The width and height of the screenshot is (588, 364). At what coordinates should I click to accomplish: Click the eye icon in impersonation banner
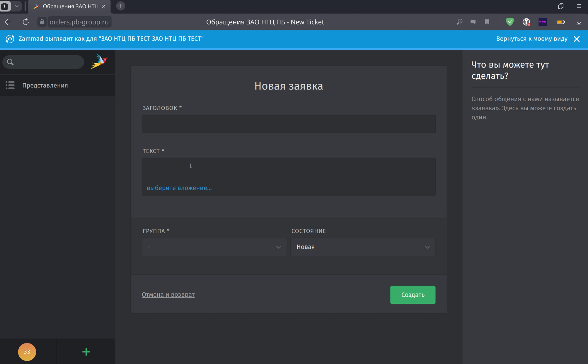pyautogui.click(x=10, y=39)
